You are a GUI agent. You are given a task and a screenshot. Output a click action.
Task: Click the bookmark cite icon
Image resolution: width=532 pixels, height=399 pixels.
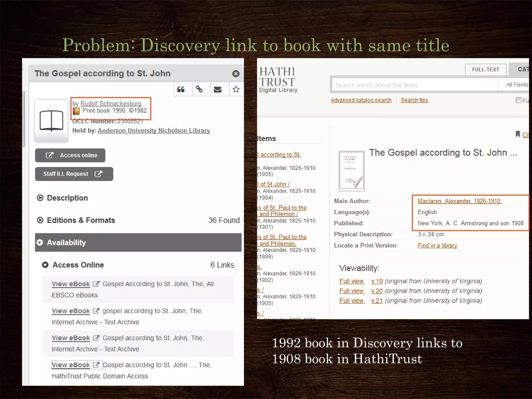tap(518, 134)
